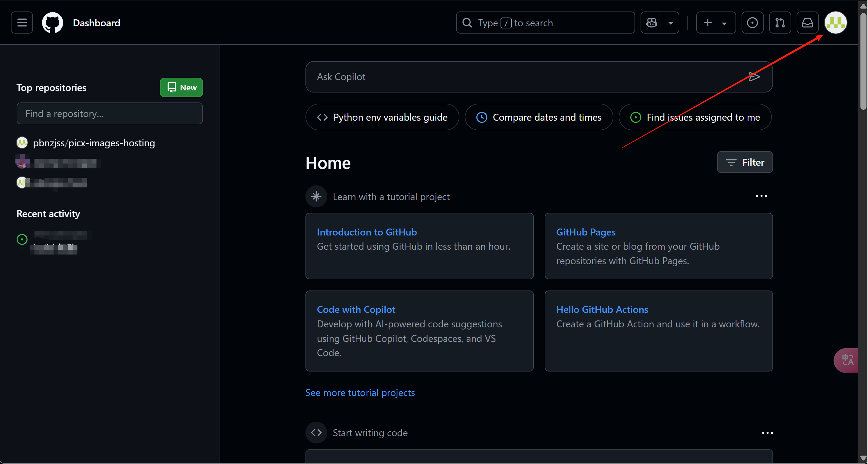Click the GitHub logo in the header
This screenshot has width=868, height=464.
[x=52, y=23]
